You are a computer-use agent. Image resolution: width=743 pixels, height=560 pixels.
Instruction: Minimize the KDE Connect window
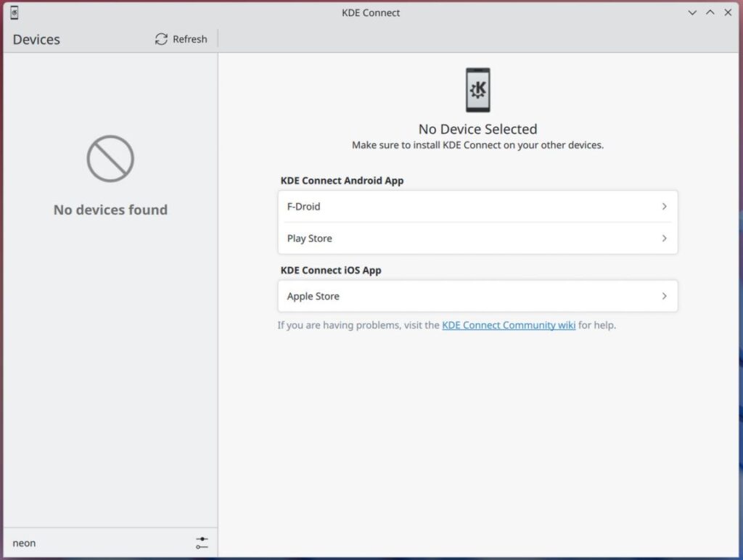tap(692, 13)
